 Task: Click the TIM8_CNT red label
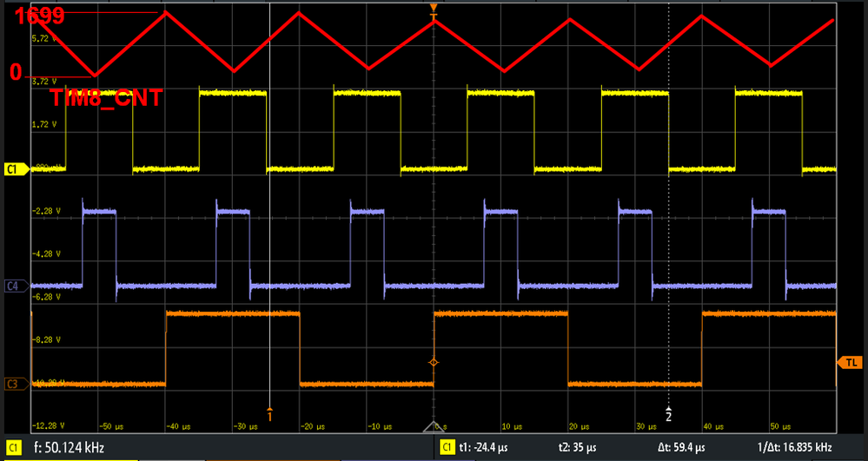(x=106, y=98)
